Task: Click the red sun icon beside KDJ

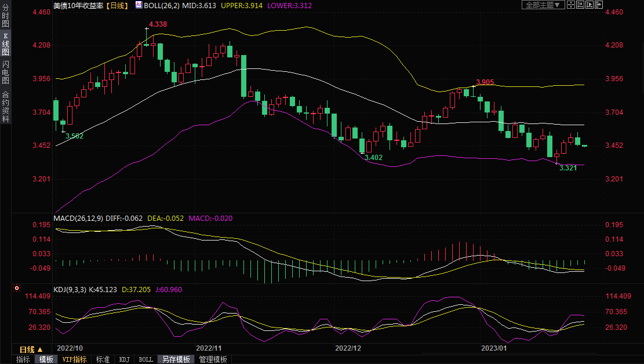Action: [x=17, y=288]
